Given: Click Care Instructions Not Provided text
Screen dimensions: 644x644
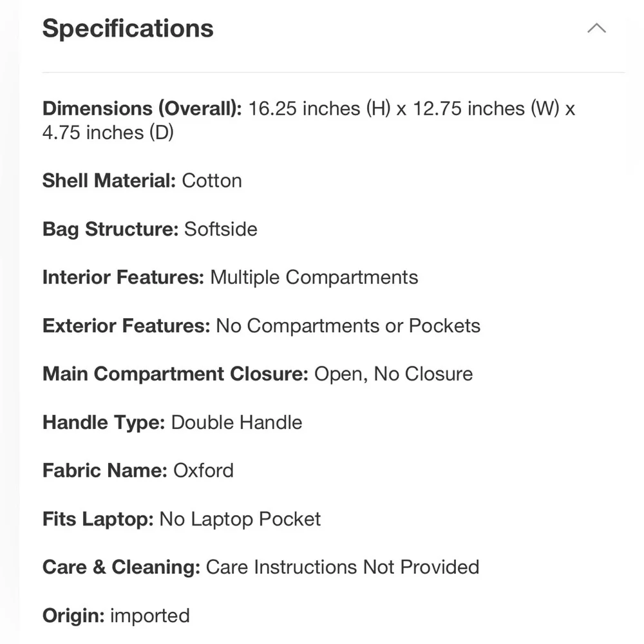Looking at the screenshot, I should [343, 567].
